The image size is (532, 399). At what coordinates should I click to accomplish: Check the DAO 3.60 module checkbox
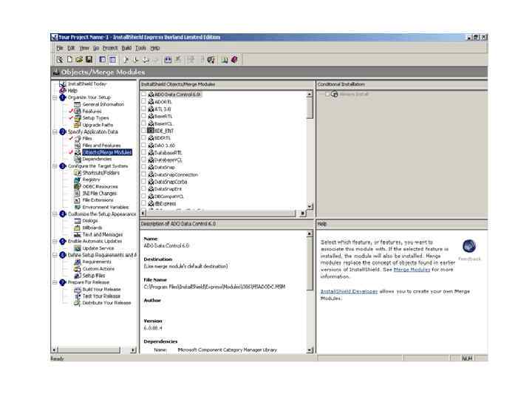(x=143, y=145)
